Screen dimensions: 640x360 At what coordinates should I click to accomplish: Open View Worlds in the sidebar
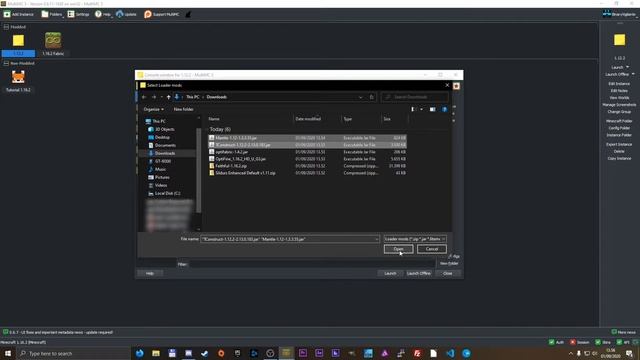pos(619,98)
